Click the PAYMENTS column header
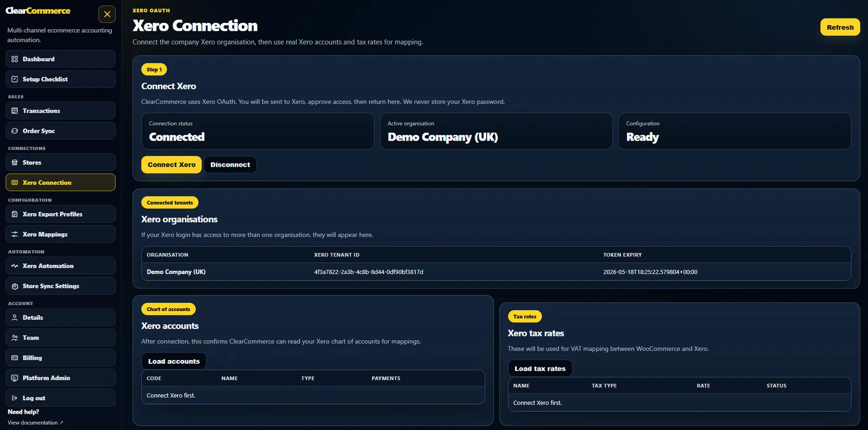Screen dimensions: 868x430 386,378
